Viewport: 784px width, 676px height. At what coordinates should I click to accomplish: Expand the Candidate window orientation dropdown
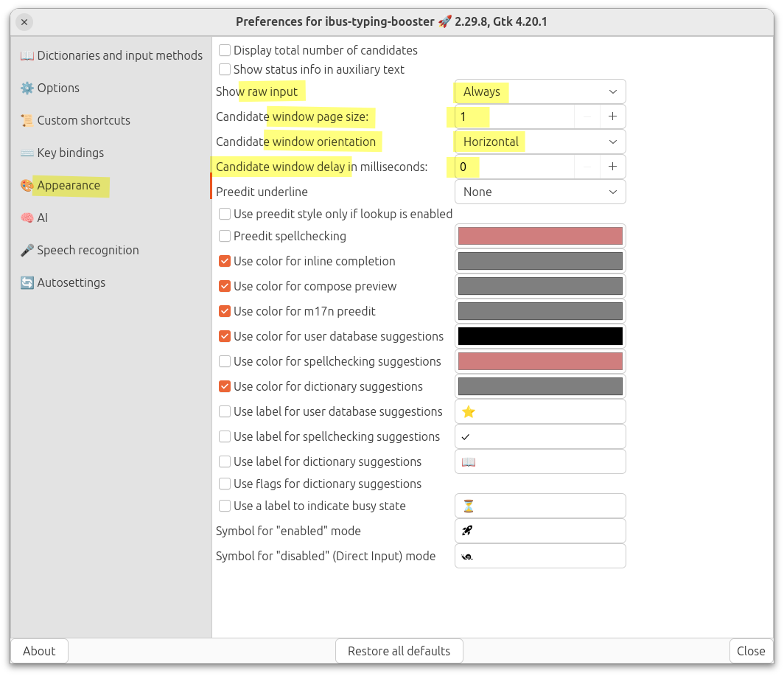[540, 142]
